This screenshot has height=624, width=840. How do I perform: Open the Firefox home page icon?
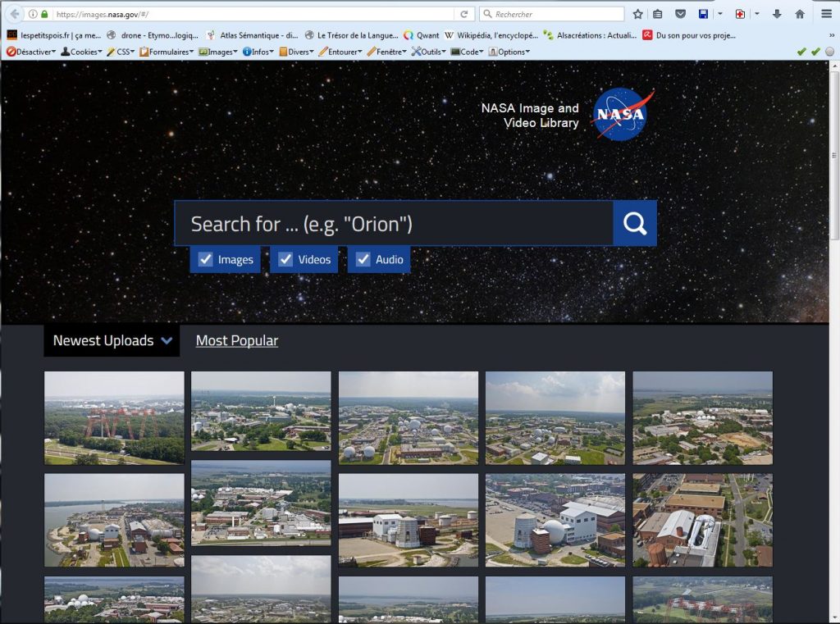point(800,14)
